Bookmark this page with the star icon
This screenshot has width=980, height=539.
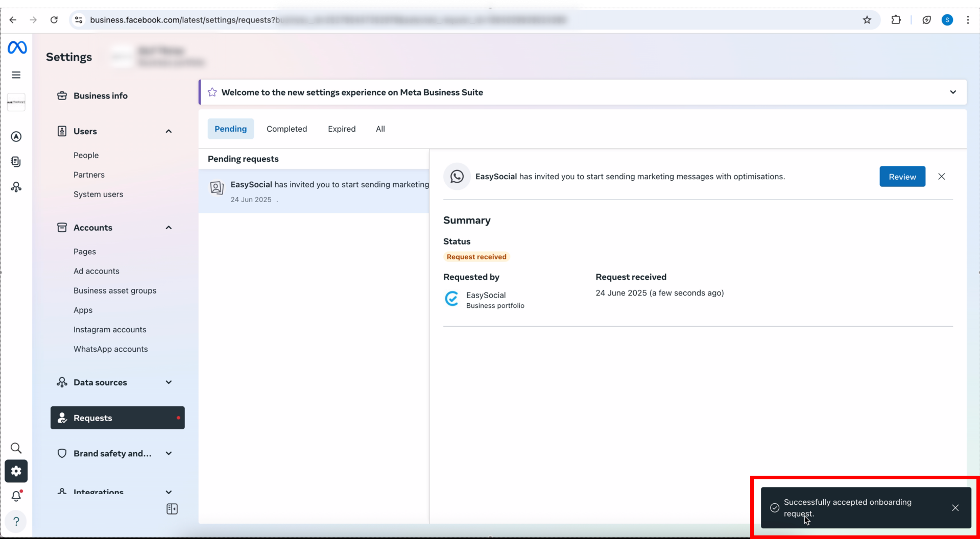(x=867, y=20)
